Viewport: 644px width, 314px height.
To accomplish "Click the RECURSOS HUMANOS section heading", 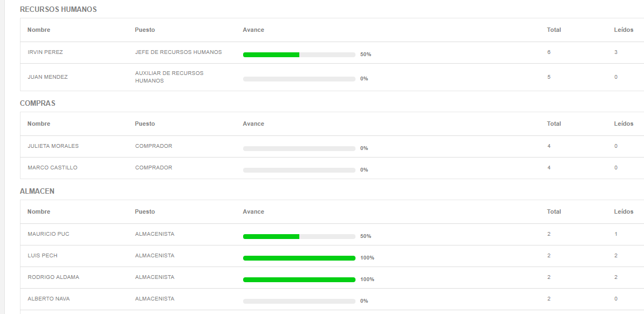I will tap(58, 9).
